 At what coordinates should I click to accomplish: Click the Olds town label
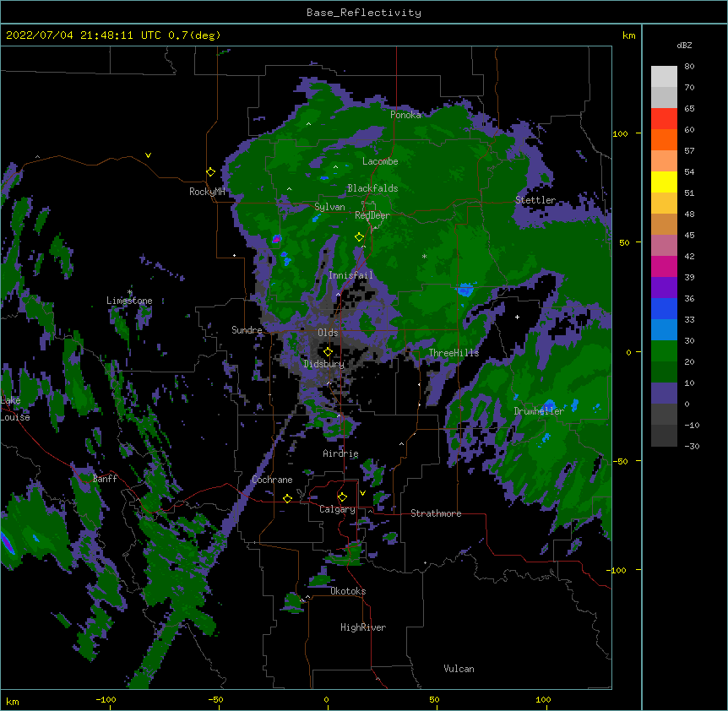click(x=328, y=333)
